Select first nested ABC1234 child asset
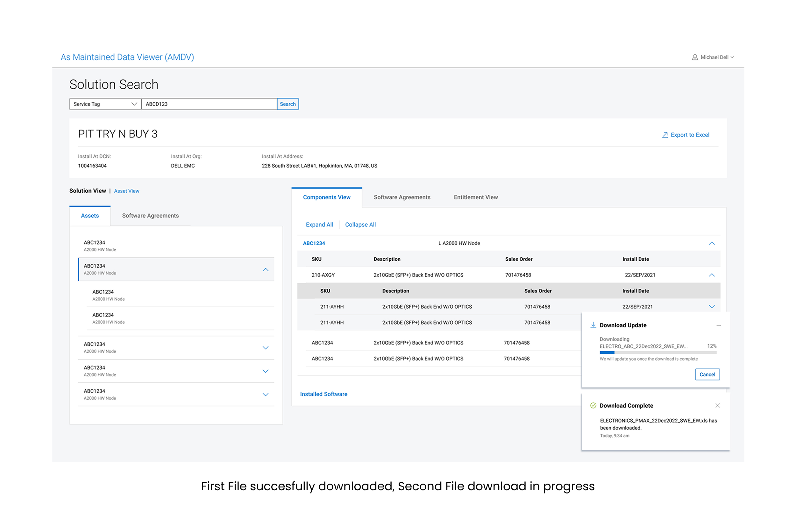This screenshot has width=796, height=532. (181, 295)
